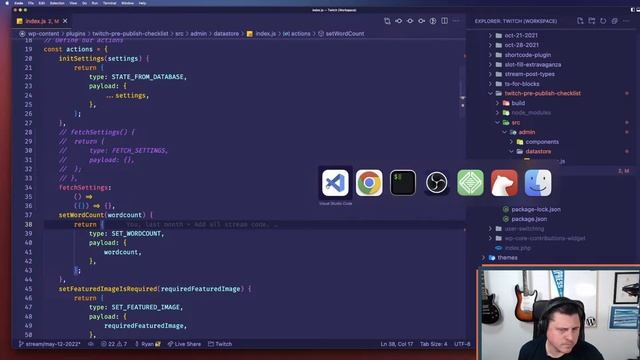Open the Selection menu
This screenshot has height=360, width=640.
[x=57, y=3]
